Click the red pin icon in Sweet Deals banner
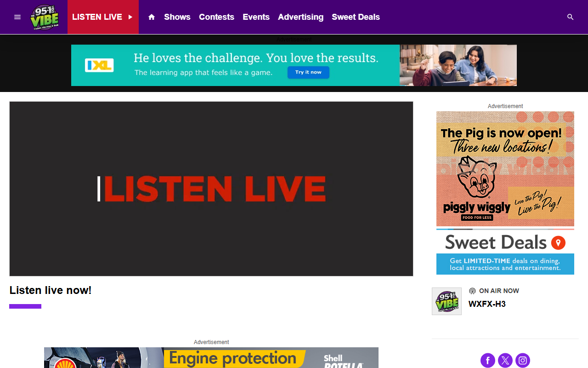This screenshot has height=368, width=588. (x=558, y=242)
